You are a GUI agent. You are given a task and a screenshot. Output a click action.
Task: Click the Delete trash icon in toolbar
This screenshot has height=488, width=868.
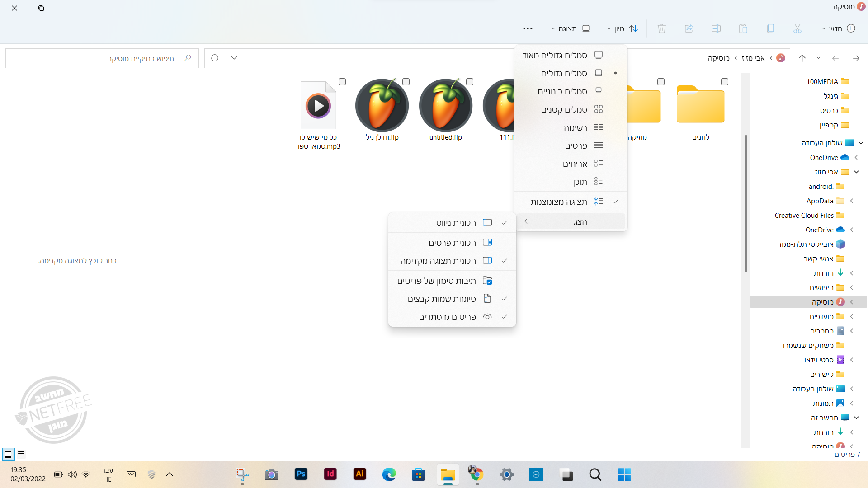[662, 28]
